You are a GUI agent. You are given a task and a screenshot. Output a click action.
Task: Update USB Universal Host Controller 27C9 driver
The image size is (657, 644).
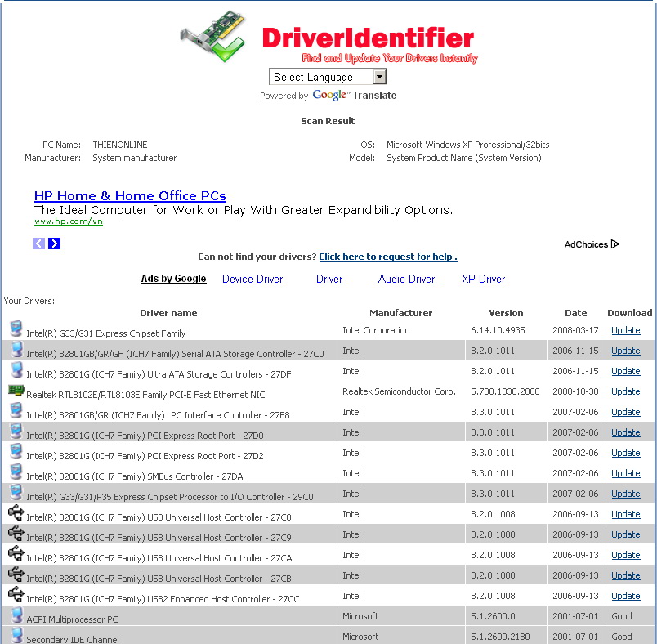click(x=626, y=534)
